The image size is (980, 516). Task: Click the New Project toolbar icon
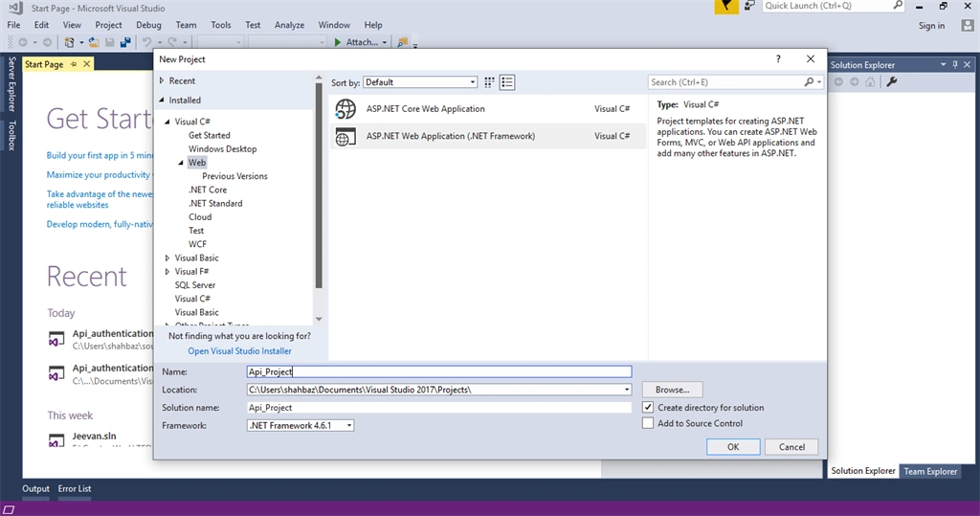pyautogui.click(x=69, y=42)
